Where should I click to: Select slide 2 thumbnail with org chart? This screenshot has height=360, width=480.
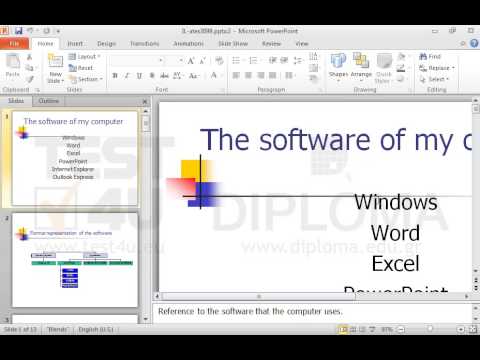click(x=75, y=260)
